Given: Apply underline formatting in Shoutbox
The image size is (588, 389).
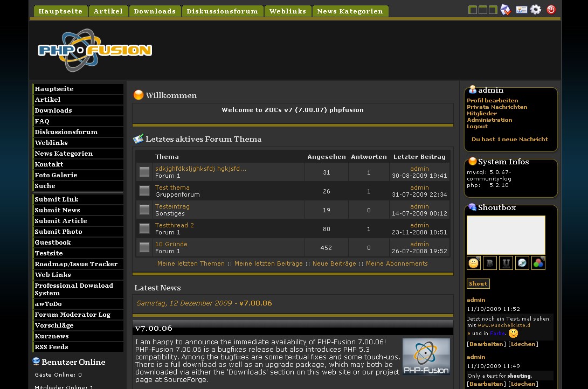Looking at the screenshot, I should coord(506,263).
